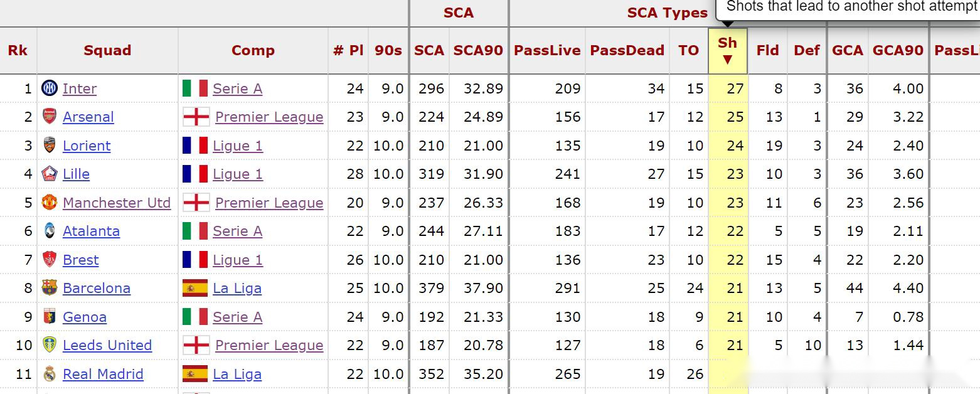
Task: Click the Real Madrid crest icon
Action: click(x=50, y=374)
